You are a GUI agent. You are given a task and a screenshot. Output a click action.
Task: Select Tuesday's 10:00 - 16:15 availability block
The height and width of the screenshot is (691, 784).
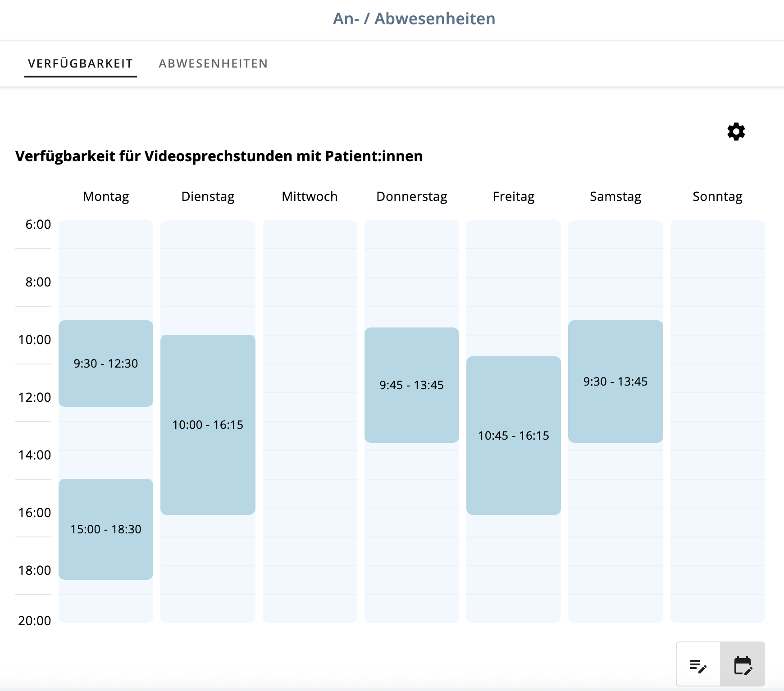click(208, 423)
